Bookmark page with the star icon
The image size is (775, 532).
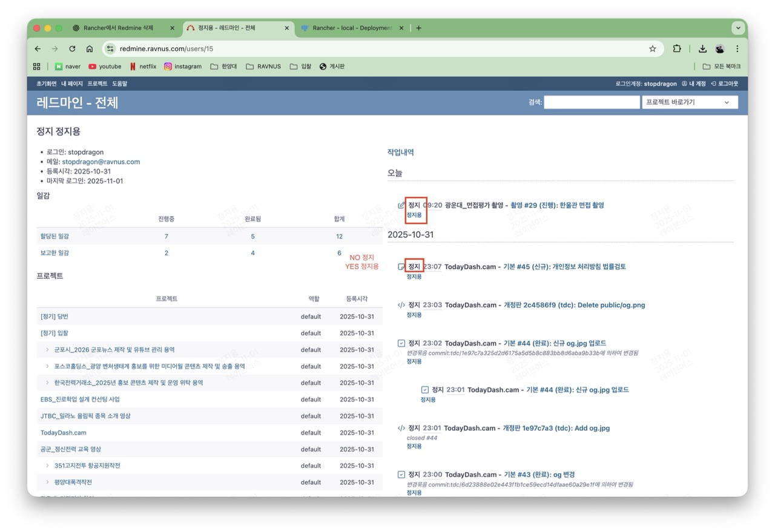(652, 49)
